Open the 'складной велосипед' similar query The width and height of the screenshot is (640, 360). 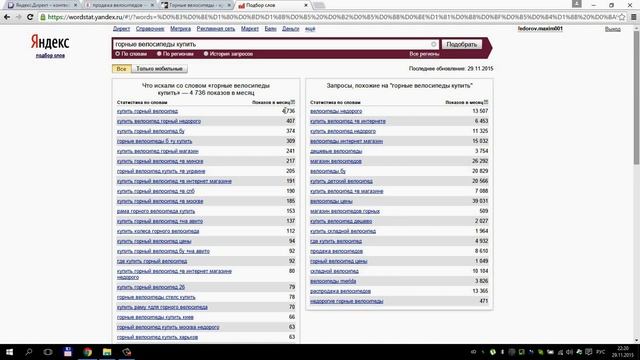(x=334, y=271)
